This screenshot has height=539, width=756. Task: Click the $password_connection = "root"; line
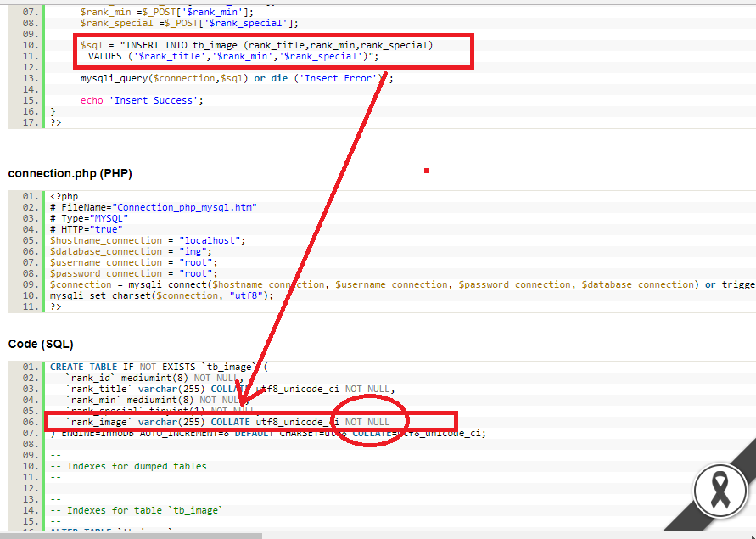[134, 273]
